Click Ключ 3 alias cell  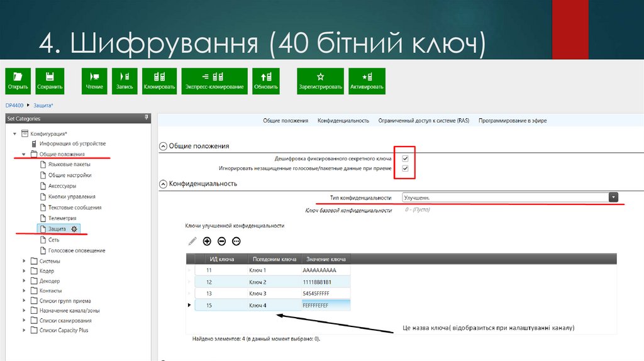(274, 294)
